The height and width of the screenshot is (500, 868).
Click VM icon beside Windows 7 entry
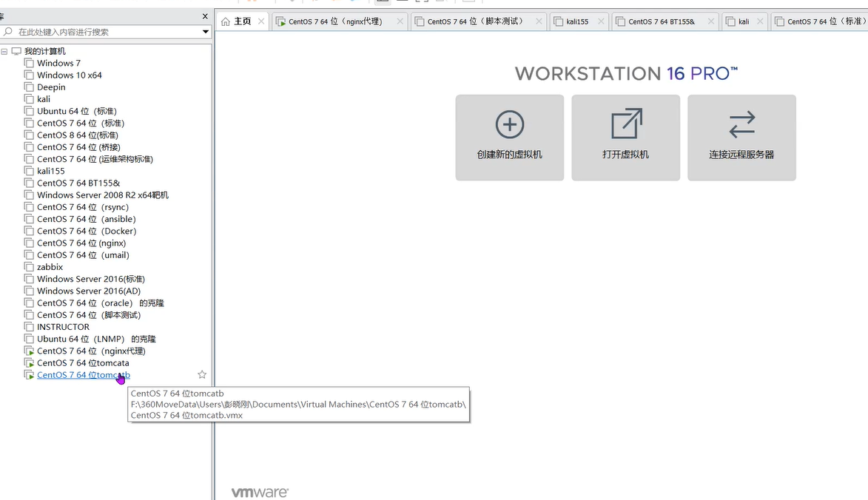(x=29, y=63)
